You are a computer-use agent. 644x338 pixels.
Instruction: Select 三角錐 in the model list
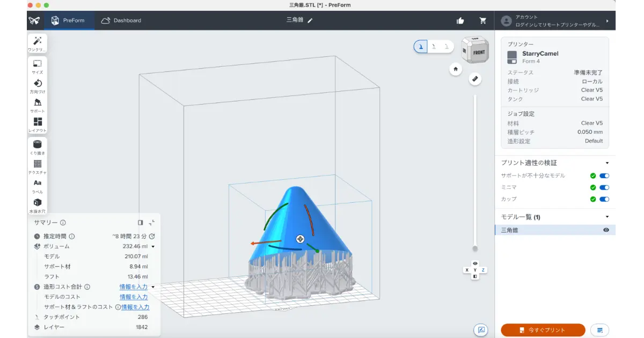[x=555, y=230]
